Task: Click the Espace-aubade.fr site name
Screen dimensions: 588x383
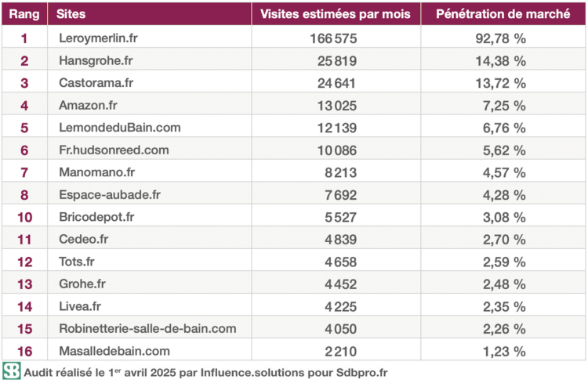Action: coord(108,194)
